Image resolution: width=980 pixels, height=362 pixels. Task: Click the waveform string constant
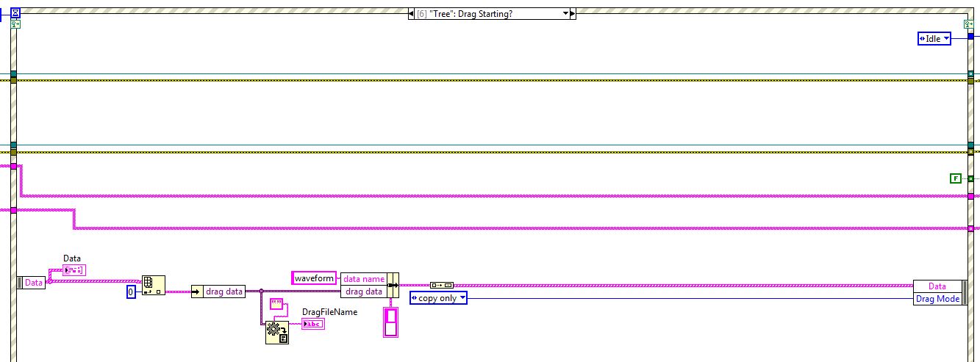(x=315, y=278)
